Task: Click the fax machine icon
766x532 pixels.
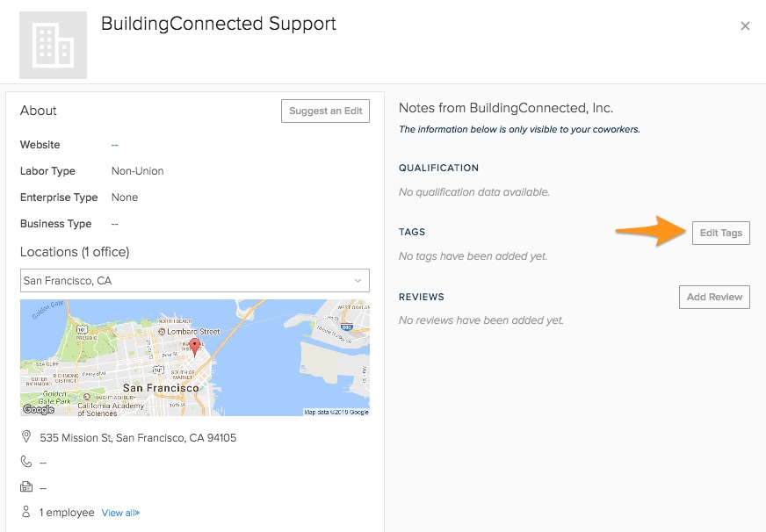Action: pyautogui.click(x=26, y=487)
